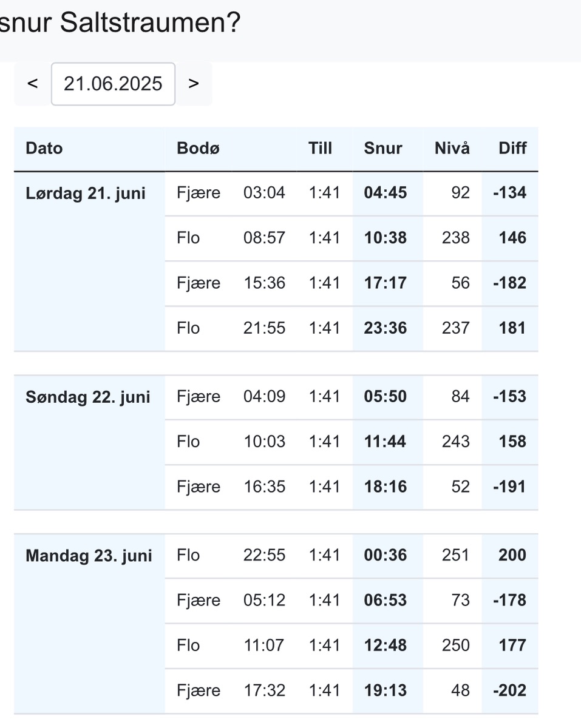This screenshot has height=728, width=581.
Task: Click the Nivå column header
Action: [x=452, y=148]
